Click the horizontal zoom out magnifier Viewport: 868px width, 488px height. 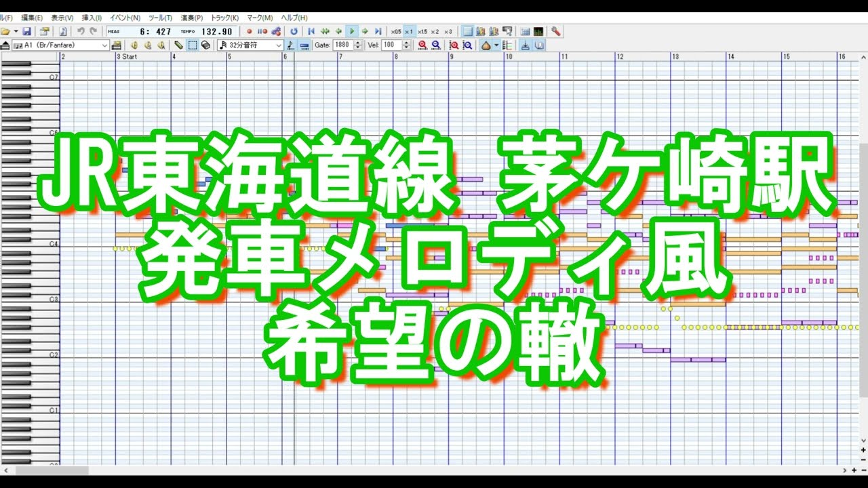tap(436, 45)
